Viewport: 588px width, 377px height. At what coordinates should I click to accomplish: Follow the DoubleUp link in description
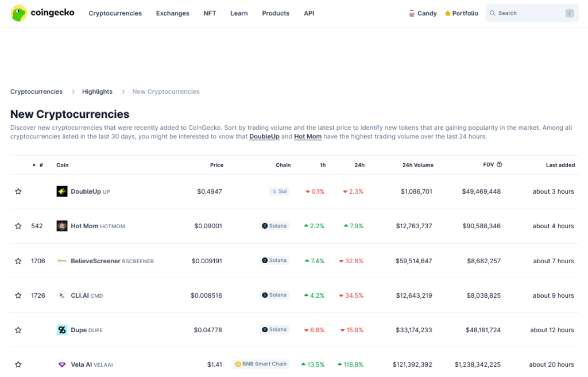(264, 136)
